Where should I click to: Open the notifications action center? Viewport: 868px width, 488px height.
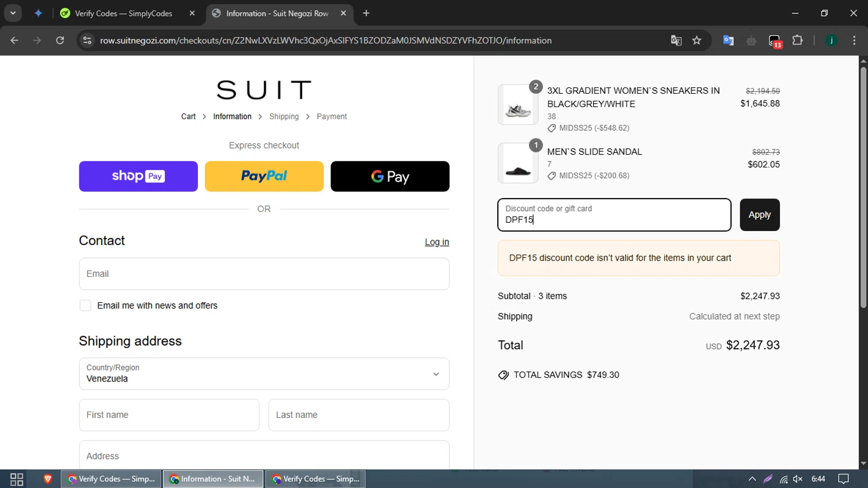tap(844, 479)
